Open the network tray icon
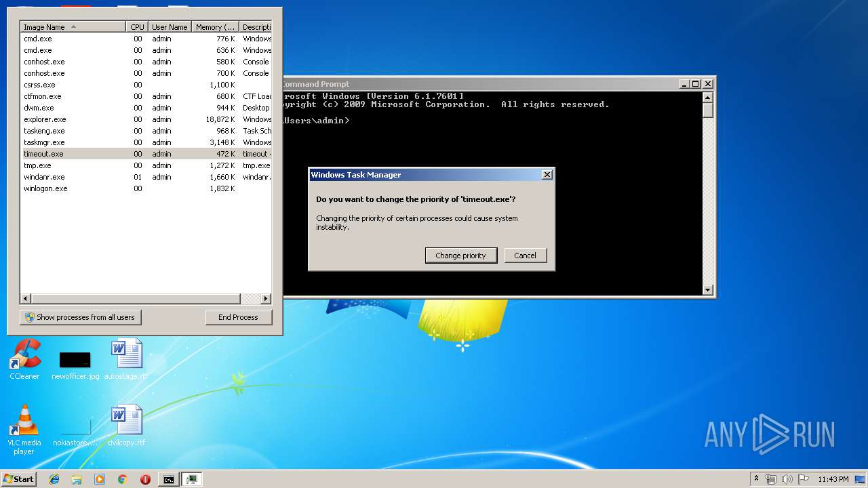Viewport: 868px width, 488px height. (x=771, y=479)
